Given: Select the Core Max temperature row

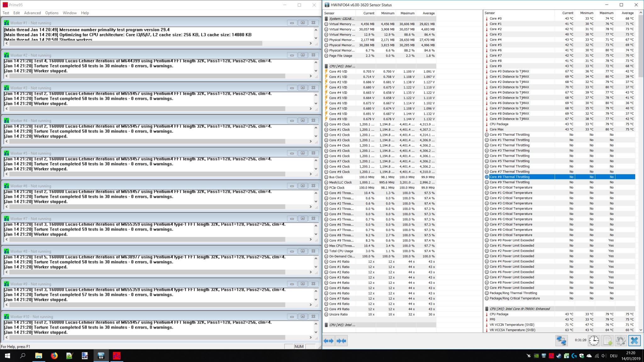Looking at the screenshot, I should tap(560, 129).
